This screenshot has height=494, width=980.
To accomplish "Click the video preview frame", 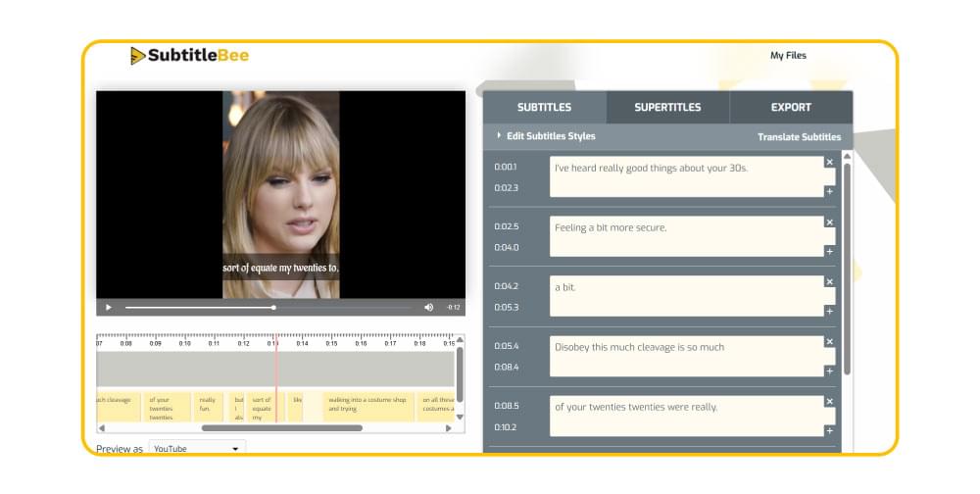I will [280, 194].
